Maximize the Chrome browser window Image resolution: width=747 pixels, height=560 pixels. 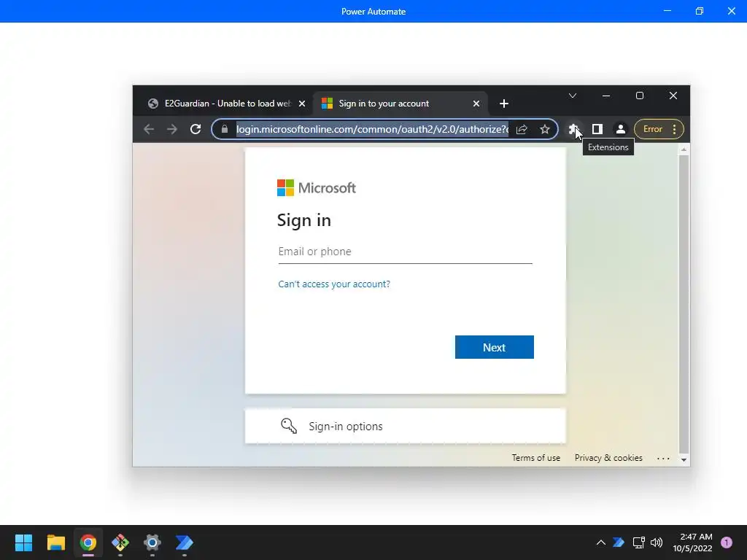pyautogui.click(x=640, y=96)
